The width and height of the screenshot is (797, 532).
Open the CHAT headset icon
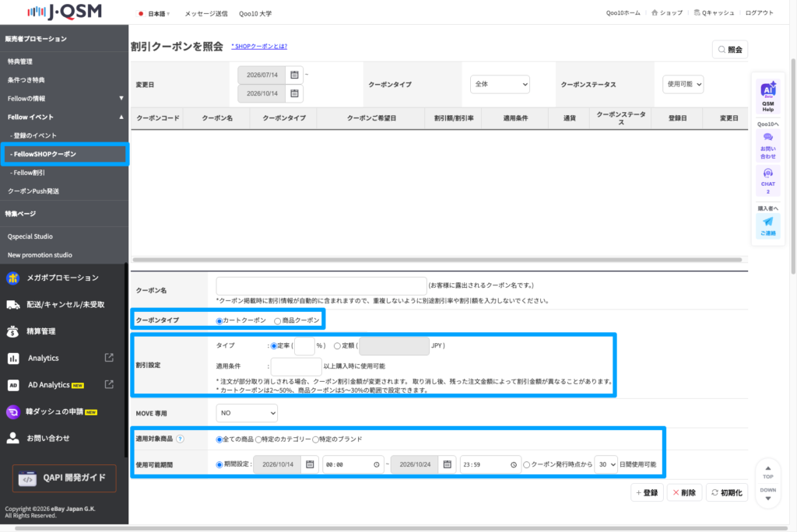point(768,173)
